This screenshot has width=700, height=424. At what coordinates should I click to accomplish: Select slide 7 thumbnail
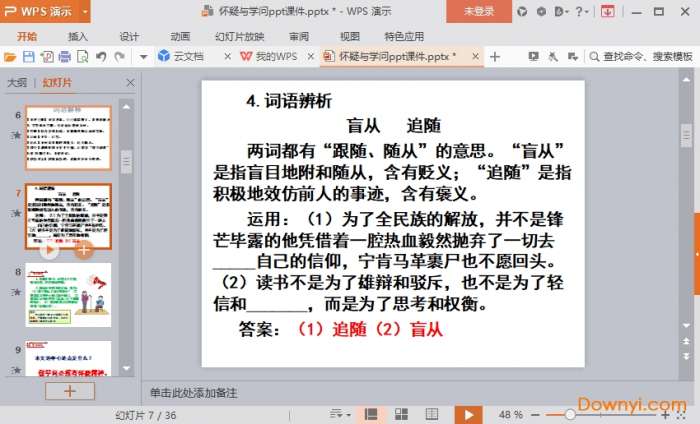click(x=68, y=216)
